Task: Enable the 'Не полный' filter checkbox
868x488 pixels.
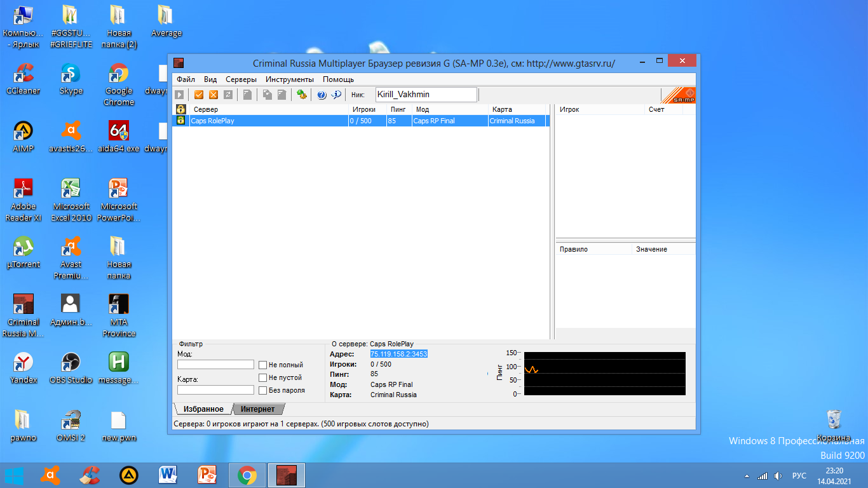Action: click(262, 365)
